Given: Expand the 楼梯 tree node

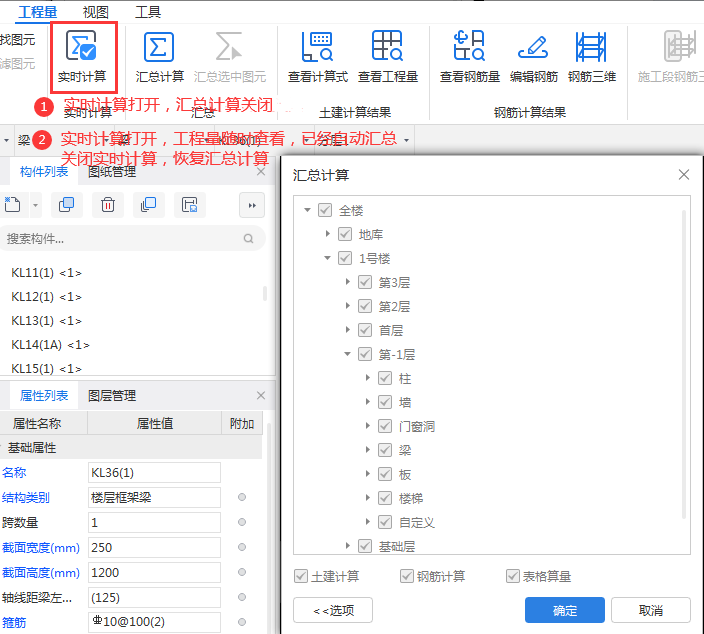Looking at the screenshot, I should (368, 498).
